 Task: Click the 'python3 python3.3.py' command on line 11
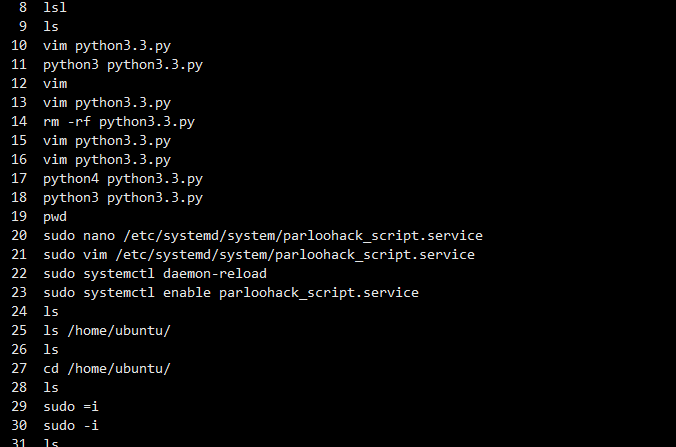[123, 65]
